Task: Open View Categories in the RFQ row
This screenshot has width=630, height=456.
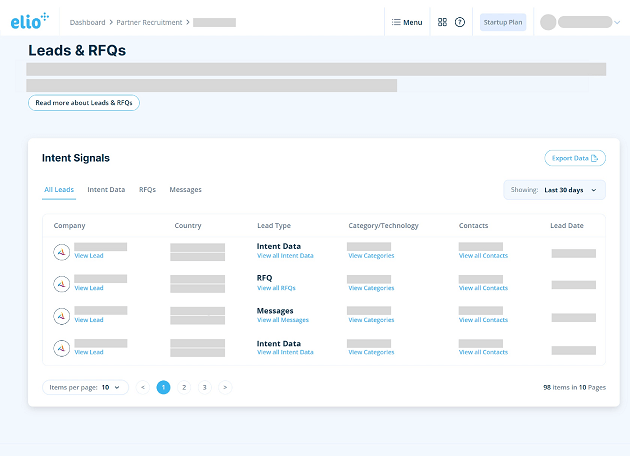Action: [x=371, y=288]
